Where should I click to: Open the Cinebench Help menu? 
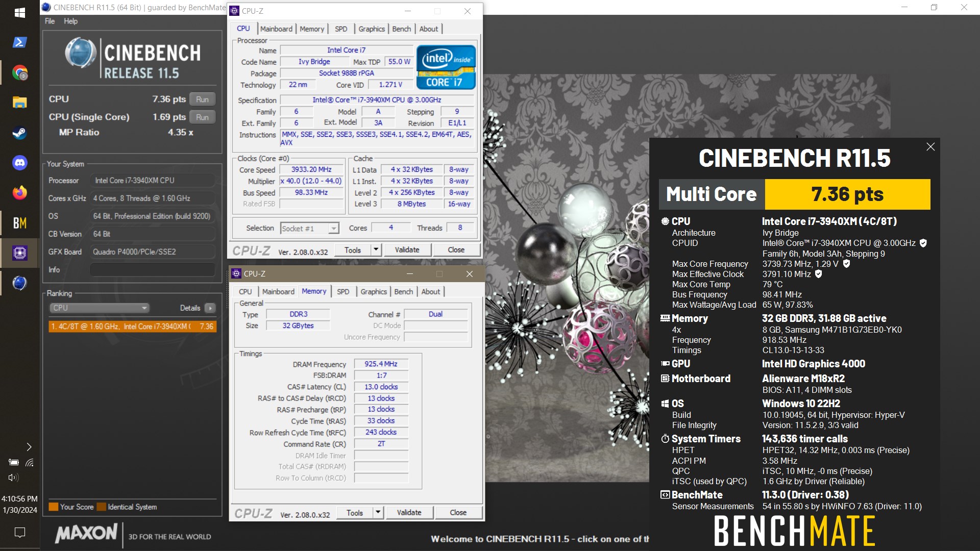pos(70,21)
